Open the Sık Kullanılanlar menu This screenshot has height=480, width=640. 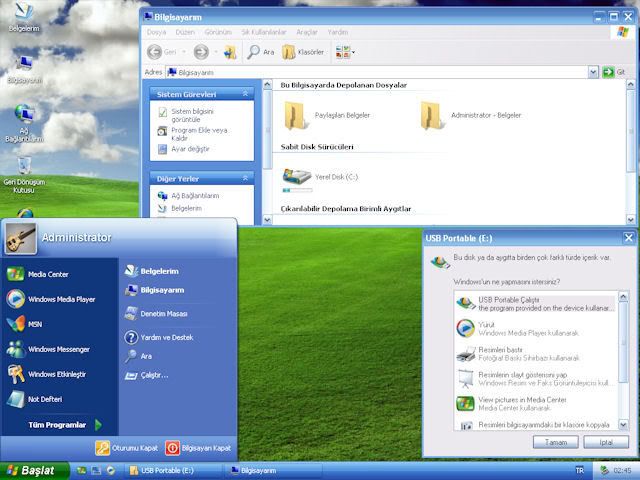click(263, 32)
